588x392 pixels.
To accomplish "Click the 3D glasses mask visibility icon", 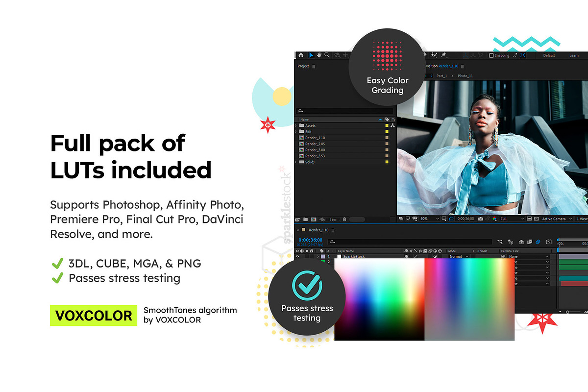I will coord(415,219).
